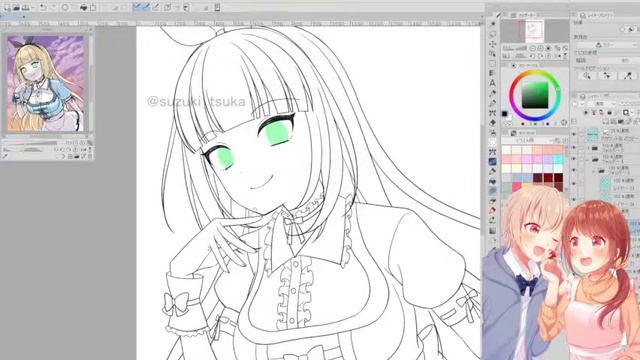Image resolution: width=640 pixels, height=360 pixels.
Task: Click the Clear layer circle icon
Action: click(x=65, y=7)
